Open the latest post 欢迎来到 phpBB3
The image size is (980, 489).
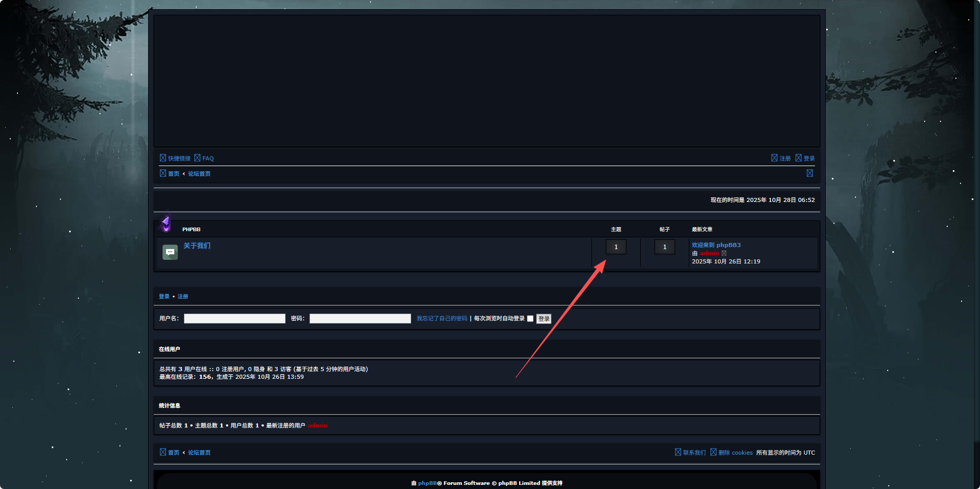pyautogui.click(x=716, y=245)
